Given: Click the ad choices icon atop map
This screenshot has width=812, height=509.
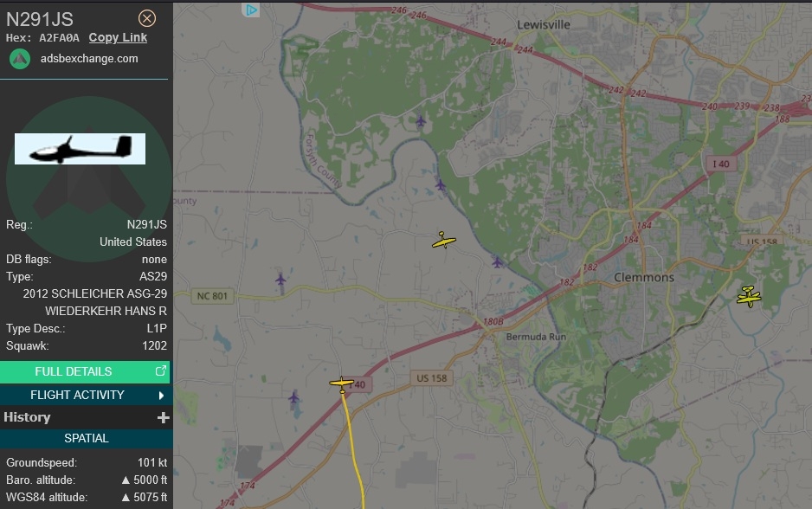Looking at the screenshot, I should pos(251,10).
